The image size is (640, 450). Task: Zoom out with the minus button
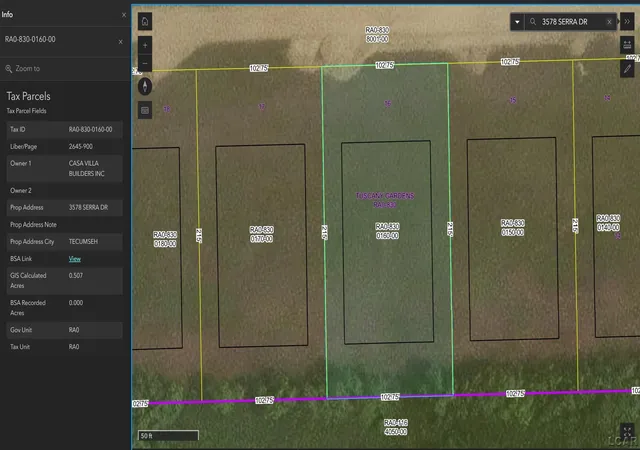(x=145, y=63)
